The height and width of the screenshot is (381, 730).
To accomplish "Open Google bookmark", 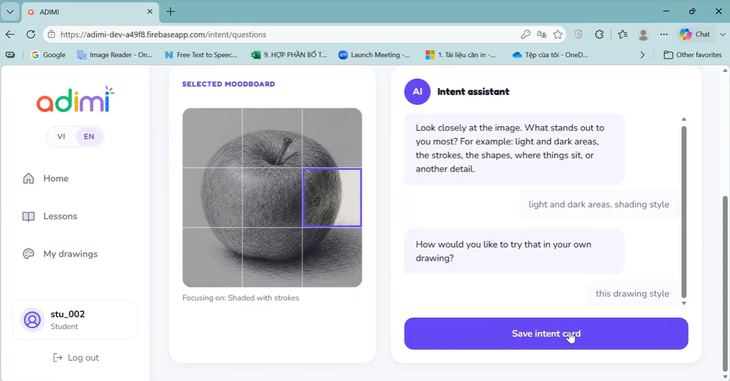I will click(x=48, y=55).
